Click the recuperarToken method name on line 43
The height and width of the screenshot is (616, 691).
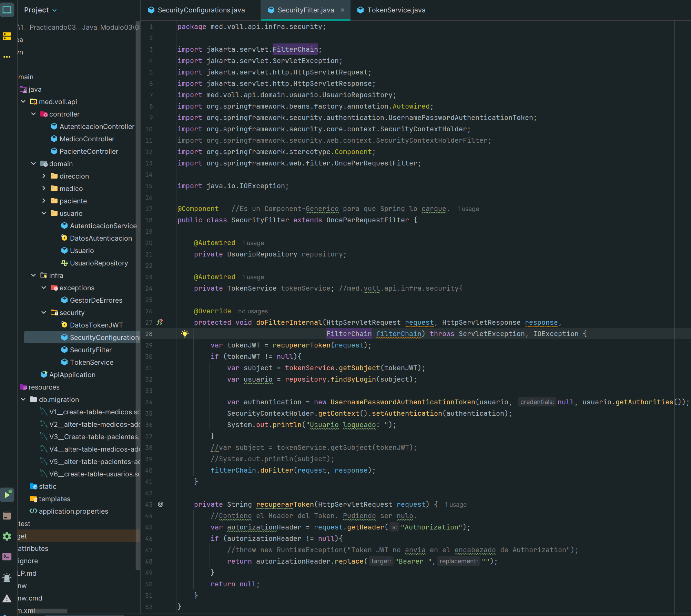[285, 504]
